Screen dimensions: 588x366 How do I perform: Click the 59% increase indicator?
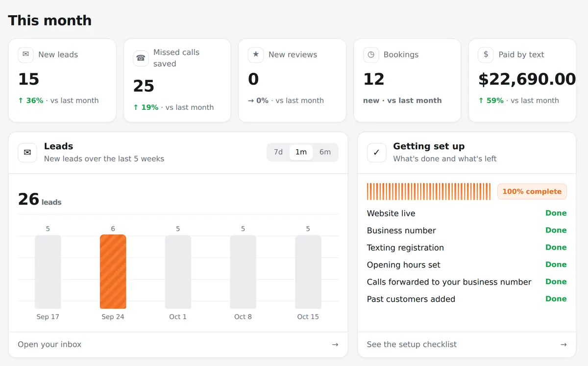(491, 101)
